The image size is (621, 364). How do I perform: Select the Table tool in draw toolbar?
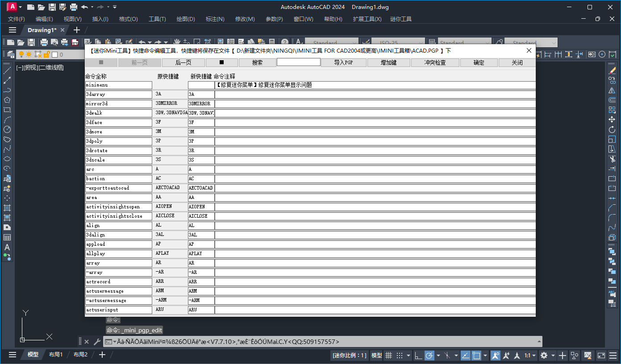click(x=7, y=237)
